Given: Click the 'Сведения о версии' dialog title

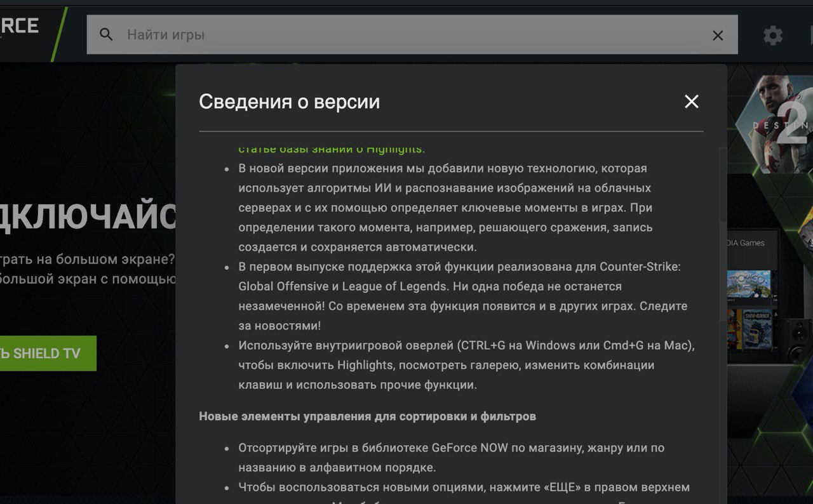Looking at the screenshot, I should point(289,102).
